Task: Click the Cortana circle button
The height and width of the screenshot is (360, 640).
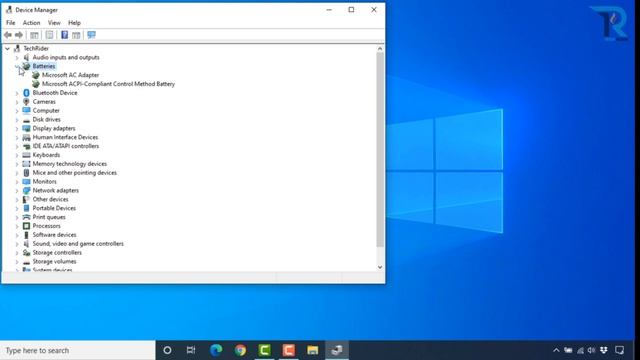Action: tap(167, 351)
